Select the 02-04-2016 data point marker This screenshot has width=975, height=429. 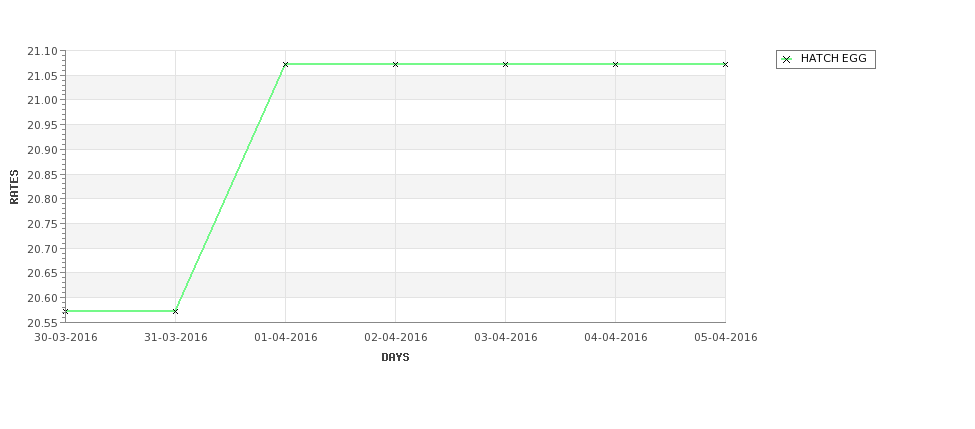click(395, 65)
